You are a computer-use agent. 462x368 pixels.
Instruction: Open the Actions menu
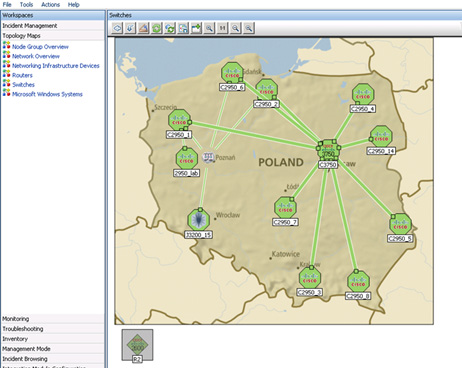click(x=50, y=5)
